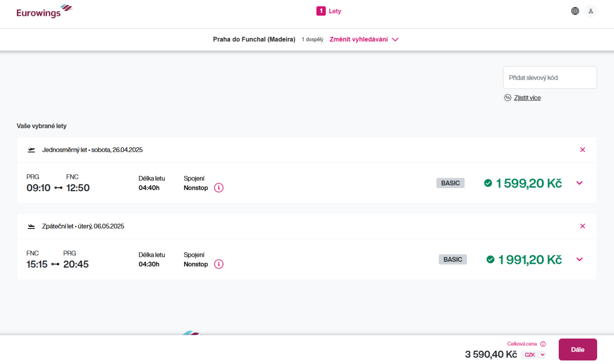Open the CZK currency dropdown

[534, 354]
